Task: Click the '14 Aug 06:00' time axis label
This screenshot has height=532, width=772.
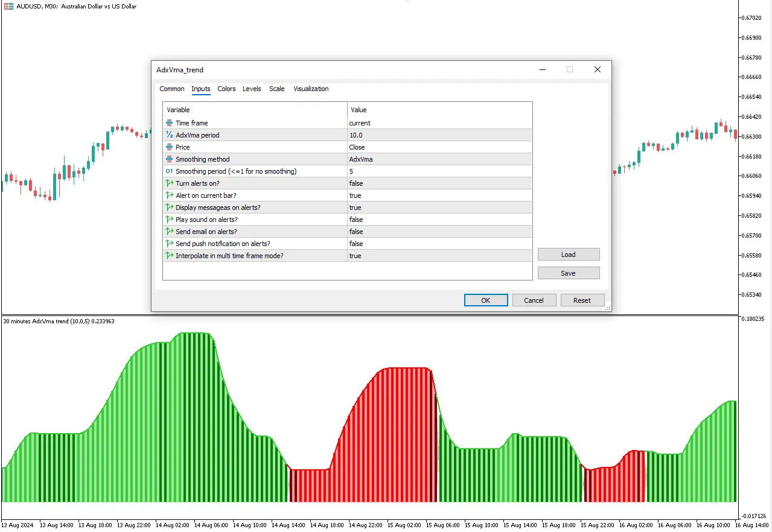Action: 211,525
